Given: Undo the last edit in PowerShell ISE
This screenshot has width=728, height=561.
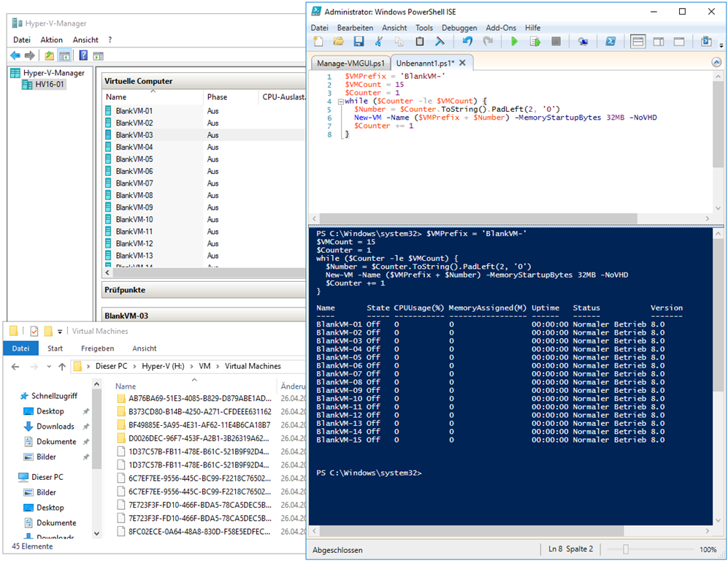Looking at the screenshot, I should pyautogui.click(x=467, y=42).
